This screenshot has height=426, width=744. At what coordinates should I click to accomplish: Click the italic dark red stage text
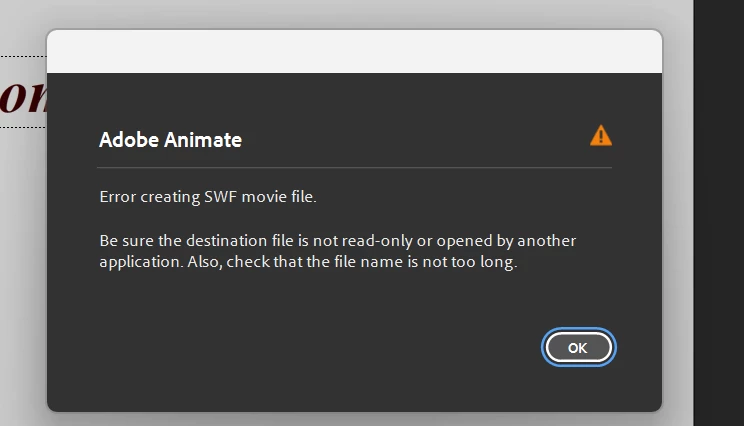point(20,95)
